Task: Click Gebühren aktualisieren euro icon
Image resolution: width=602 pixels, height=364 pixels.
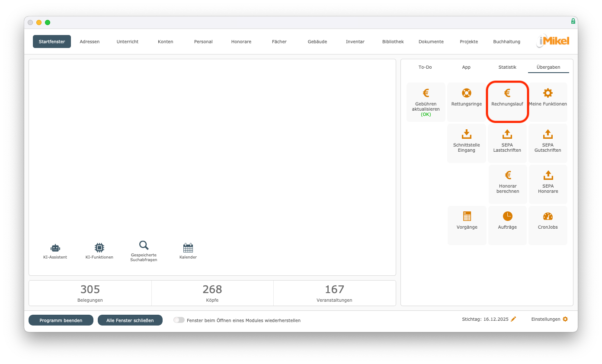Action: pos(426,93)
